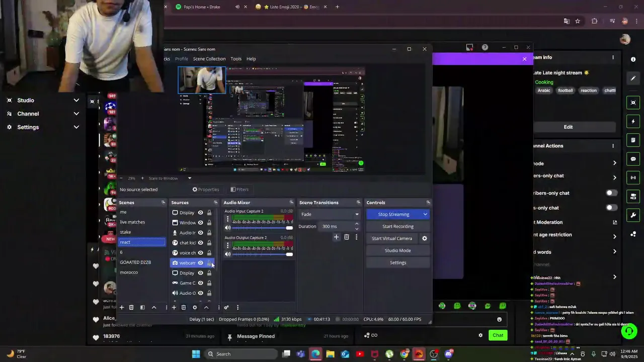The height and width of the screenshot is (362, 644).
Task: Hide the Window source with its eye icon
Action: 200,223
